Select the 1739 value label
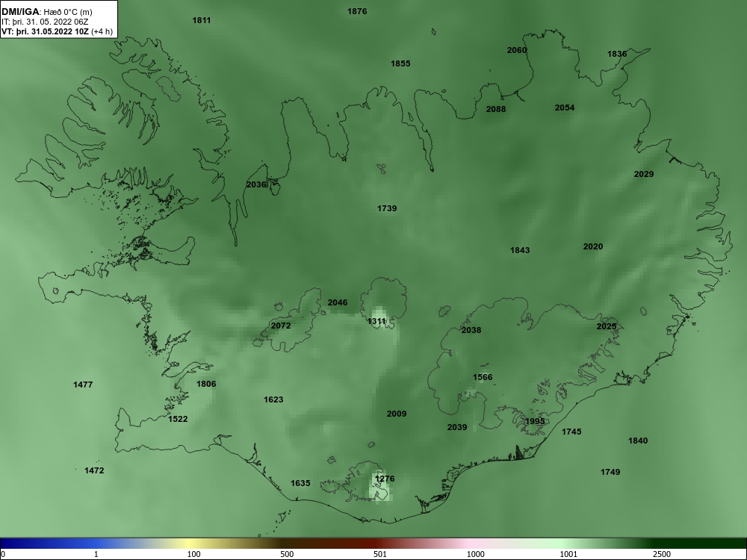This screenshot has height=560, width=747. pos(387,208)
